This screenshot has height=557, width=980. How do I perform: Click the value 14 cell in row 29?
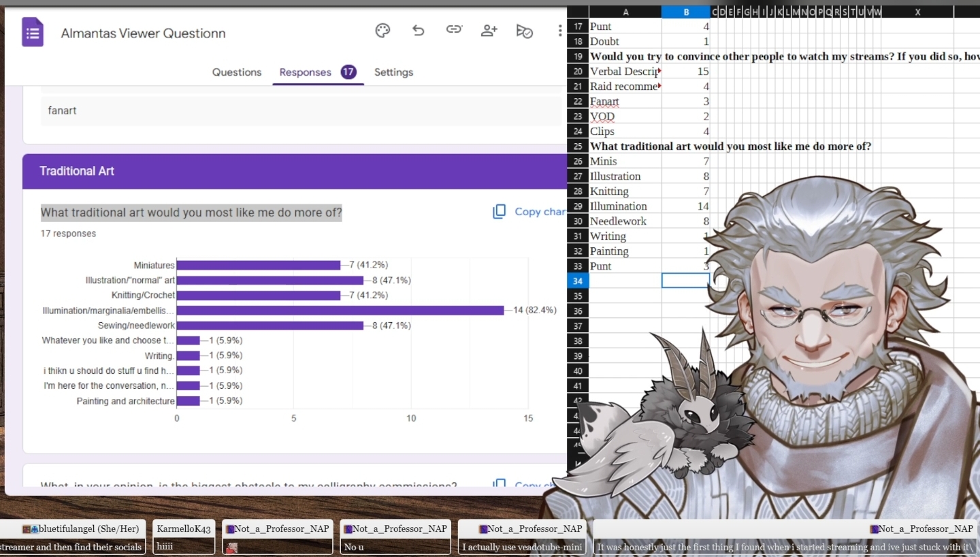tap(686, 206)
